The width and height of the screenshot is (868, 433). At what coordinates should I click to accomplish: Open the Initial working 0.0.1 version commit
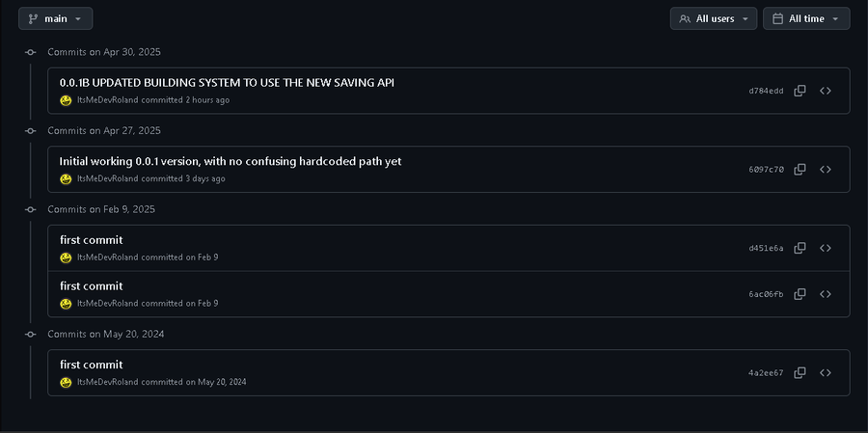pos(231,161)
